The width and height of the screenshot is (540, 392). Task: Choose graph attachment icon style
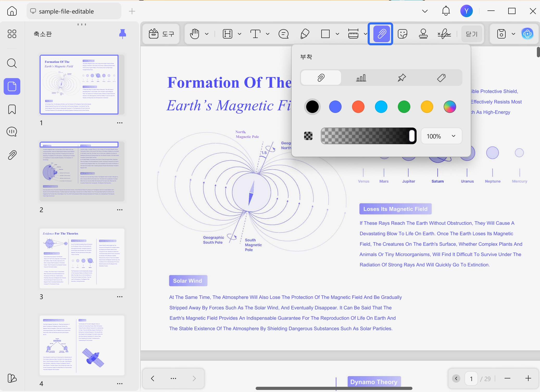click(x=361, y=78)
